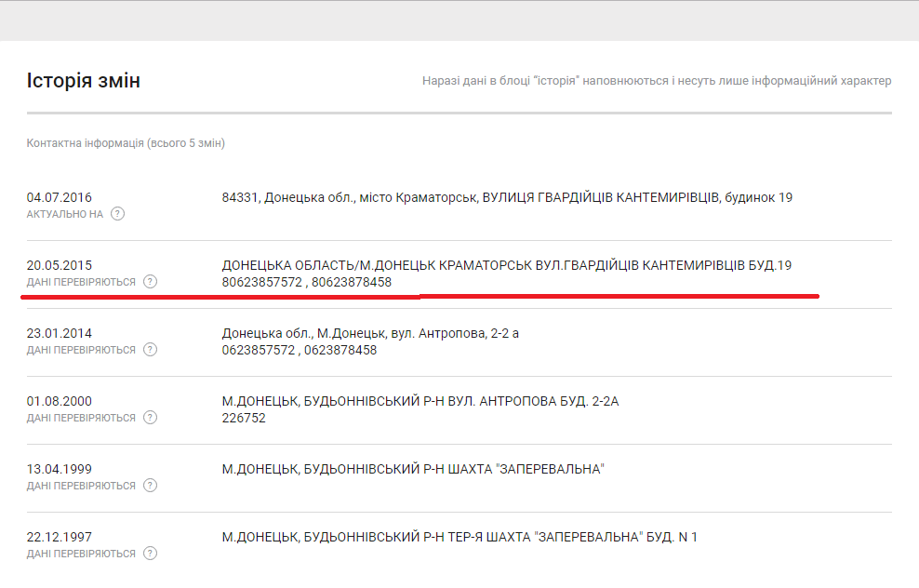Click the date 04.07.2016
This screenshot has height=588, width=919.
60,197
